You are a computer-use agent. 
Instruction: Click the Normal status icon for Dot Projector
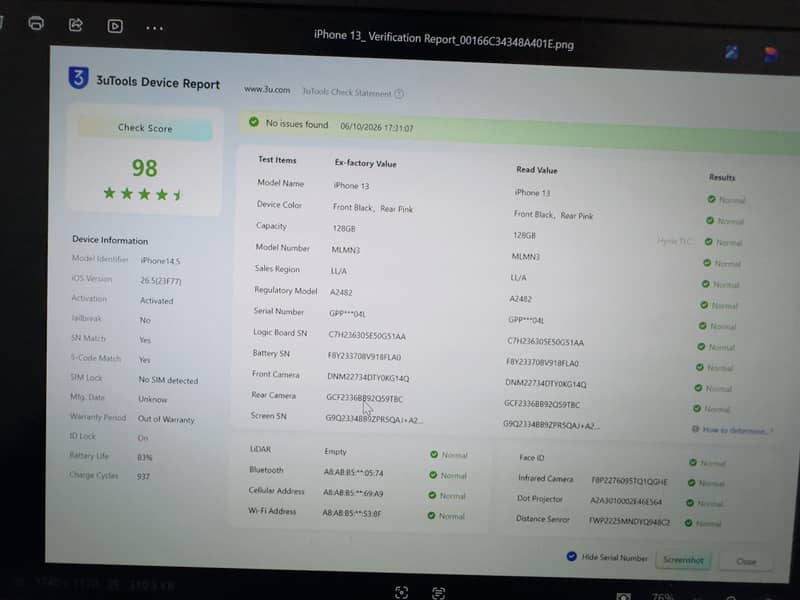click(x=690, y=503)
